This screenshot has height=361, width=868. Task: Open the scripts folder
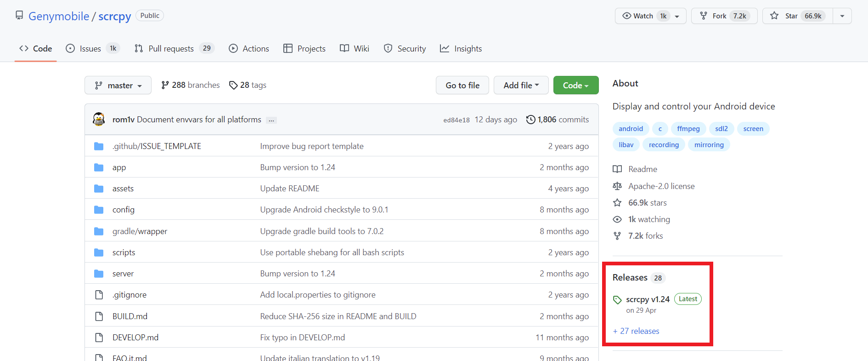coord(124,252)
